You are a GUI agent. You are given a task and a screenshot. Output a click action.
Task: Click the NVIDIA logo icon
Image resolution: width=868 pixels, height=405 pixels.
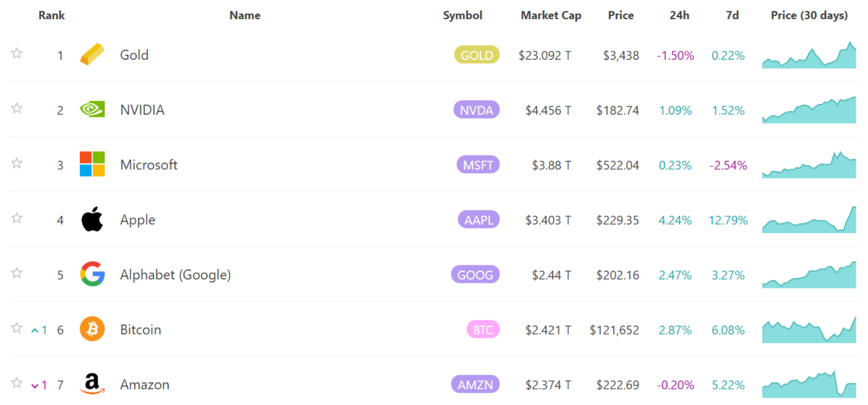click(92, 109)
